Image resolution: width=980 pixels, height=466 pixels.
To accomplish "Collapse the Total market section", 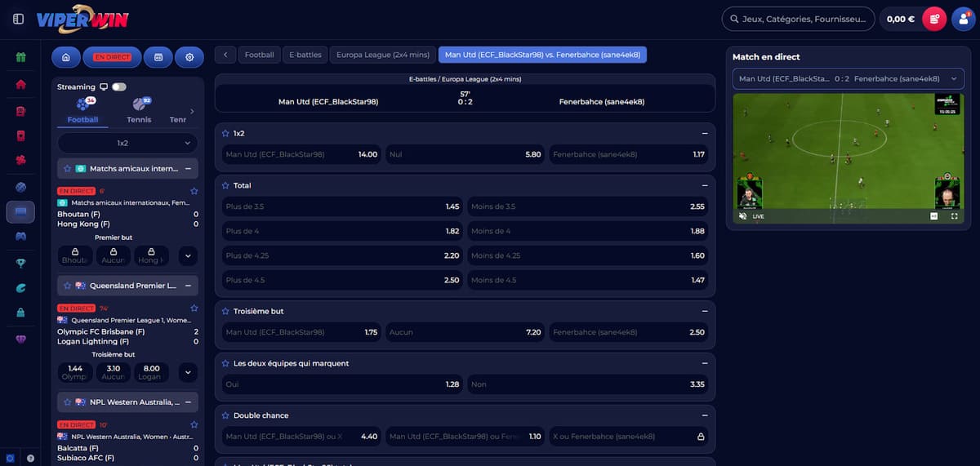I will click(704, 185).
